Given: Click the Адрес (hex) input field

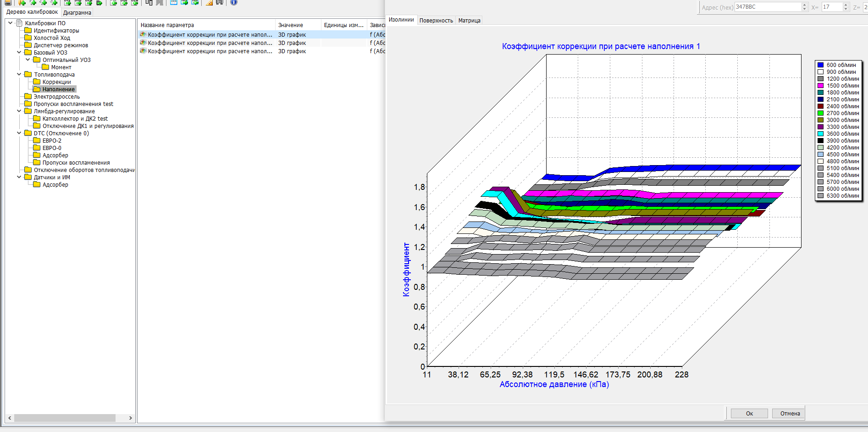Looking at the screenshot, I should (x=768, y=7).
